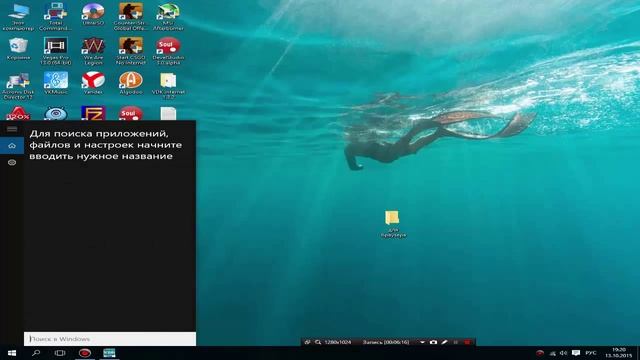Screen dimensions: 640x360
Task: Click the window-select icon at the start of the recording toolbar
Action: tap(307, 342)
